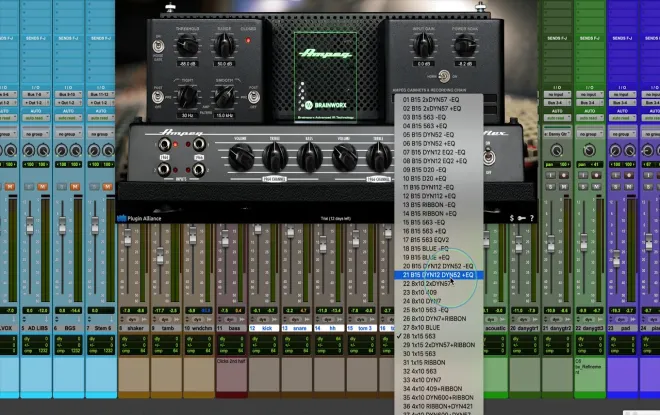Image resolution: width=660 pixels, height=415 pixels.
Task: Click the 1966 channel Treble knob
Action: (x=378, y=157)
